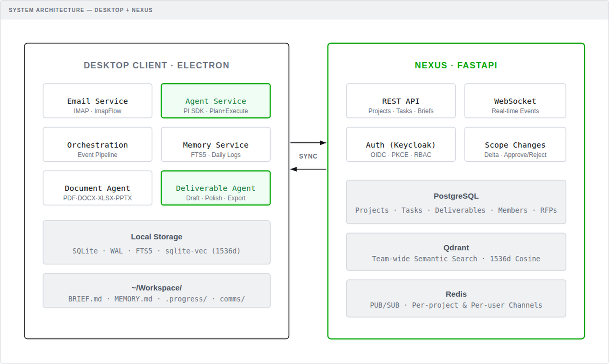Click the Qdrant semantic search block
Viewport: 609px width, 364px height.
point(456,252)
